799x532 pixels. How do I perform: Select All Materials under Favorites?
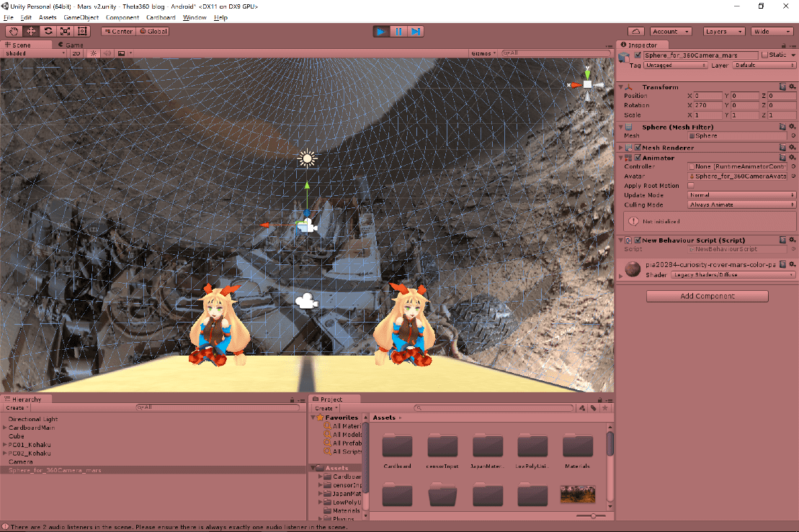(x=342, y=426)
